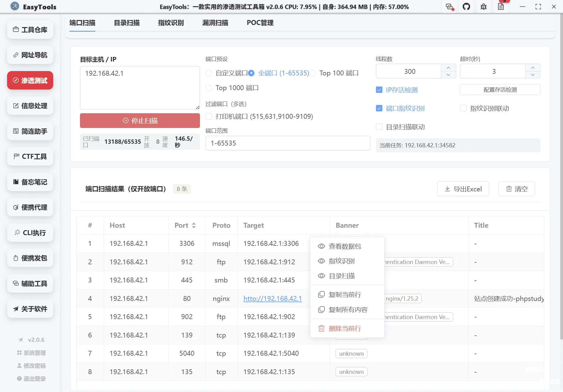Click the link icon with red dot
Screen dimensions: 563x392
click(449, 6)
